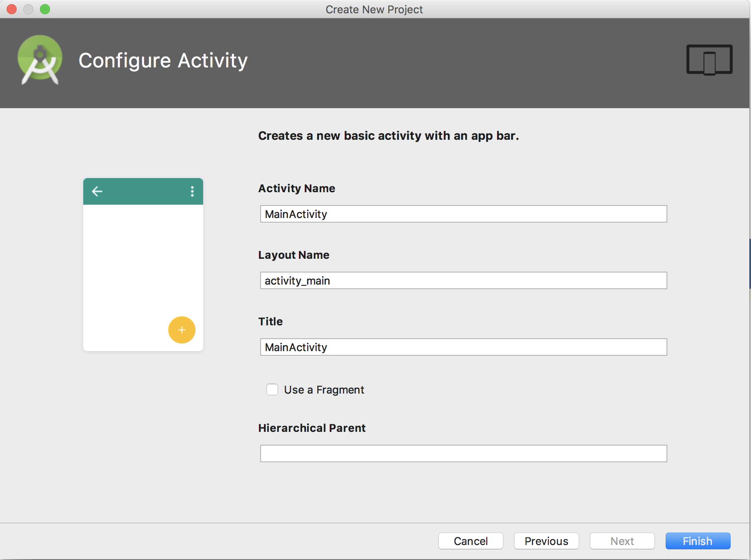
Task: Click the phone and tablet form-factor icon
Action: (x=709, y=60)
